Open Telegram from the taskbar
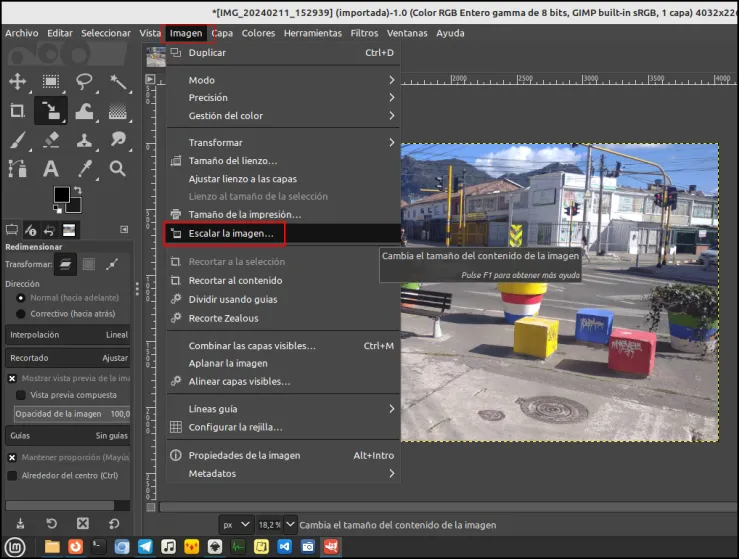The width and height of the screenshot is (739, 559). point(145,547)
